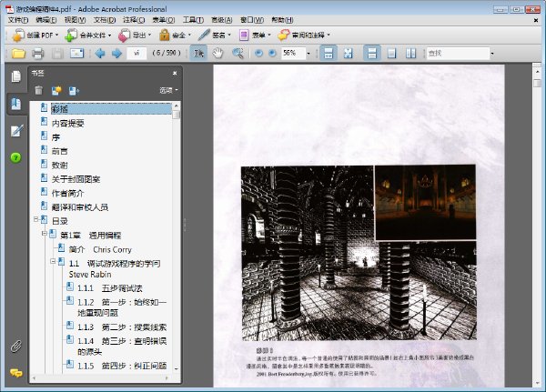Delete the selected bookmark with the trash icon
The image size is (546, 392).
[x=38, y=91]
